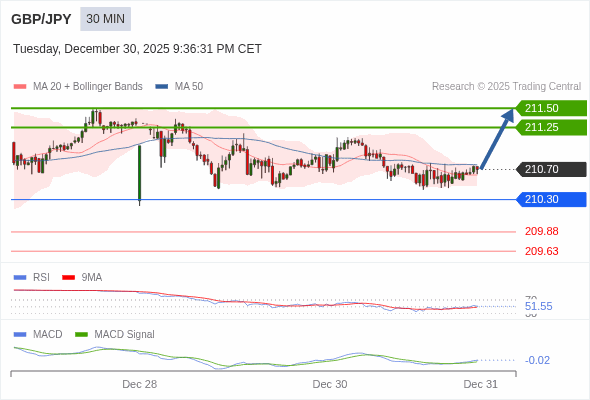Click the MACD value -0.02
This screenshot has width=590, height=400.
coord(537,360)
